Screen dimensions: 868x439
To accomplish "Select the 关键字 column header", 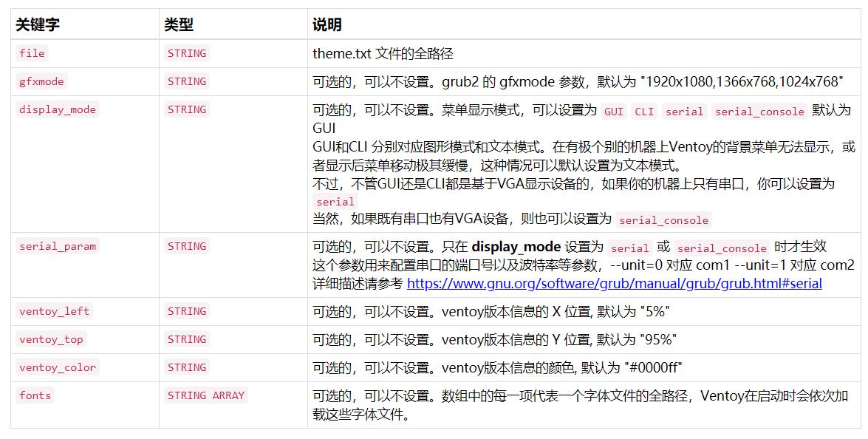I will (32, 24).
